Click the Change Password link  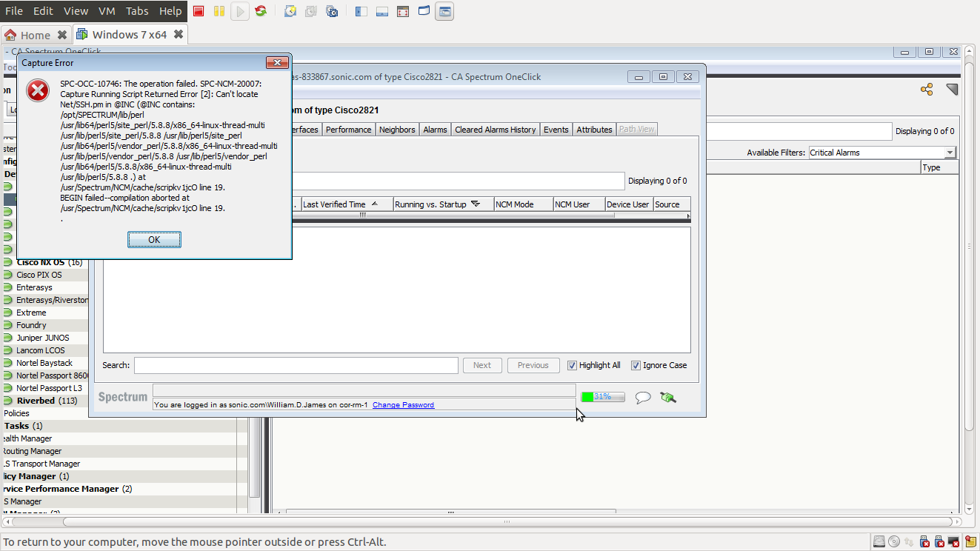[403, 405]
